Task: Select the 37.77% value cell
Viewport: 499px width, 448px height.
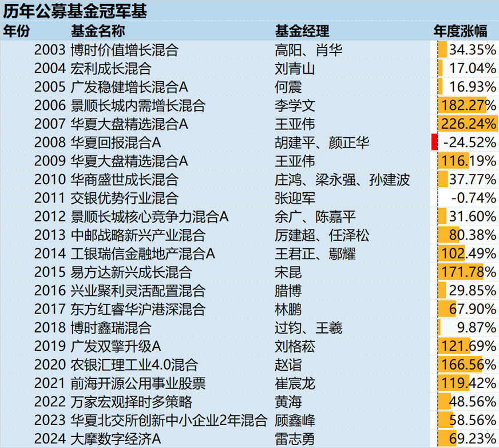Action: pyautogui.click(x=473, y=180)
